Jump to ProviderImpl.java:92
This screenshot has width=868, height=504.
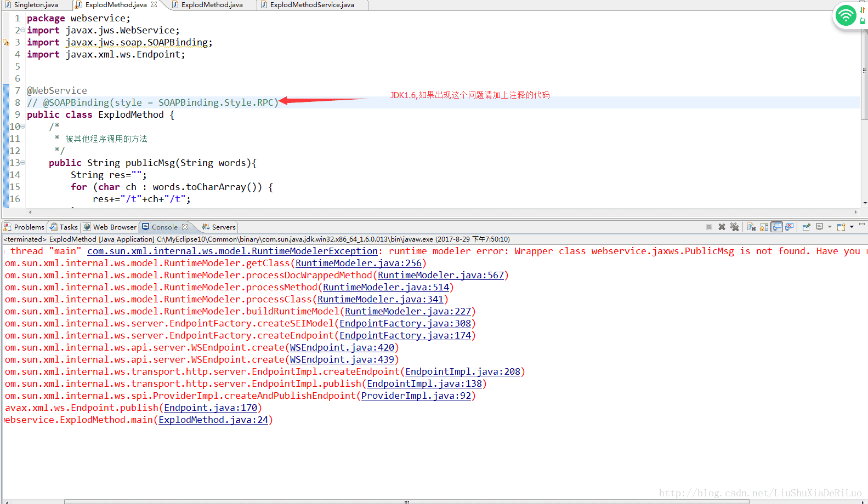[x=416, y=396]
